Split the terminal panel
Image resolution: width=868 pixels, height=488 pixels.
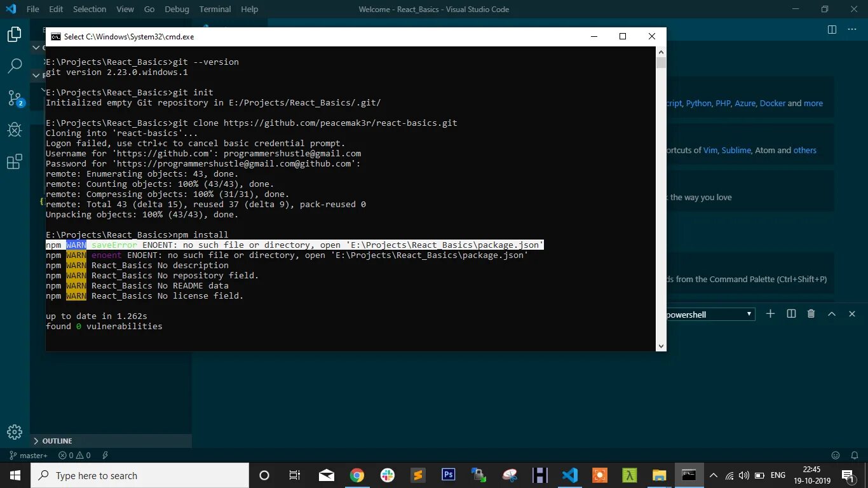pos(791,314)
